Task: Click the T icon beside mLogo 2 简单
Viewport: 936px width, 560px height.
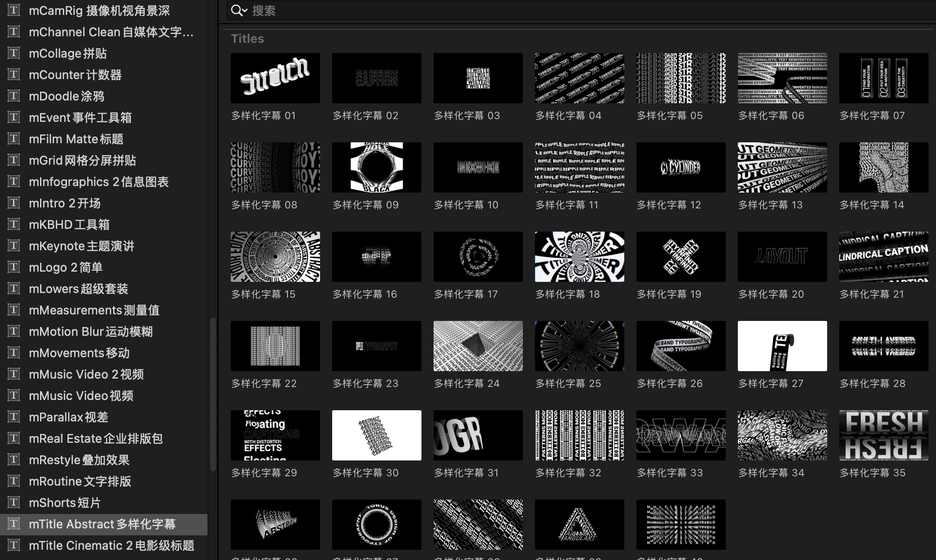Action: [14, 267]
